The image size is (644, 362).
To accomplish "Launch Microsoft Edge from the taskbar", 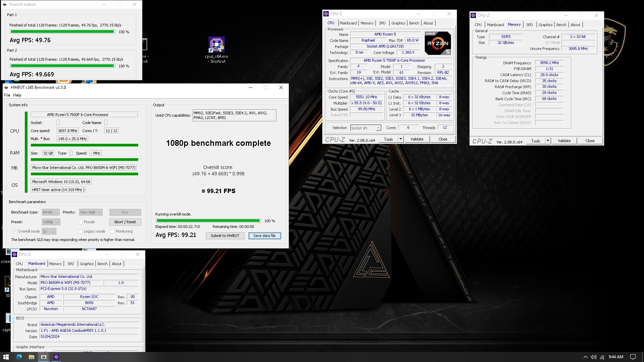I will click(19, 357).
